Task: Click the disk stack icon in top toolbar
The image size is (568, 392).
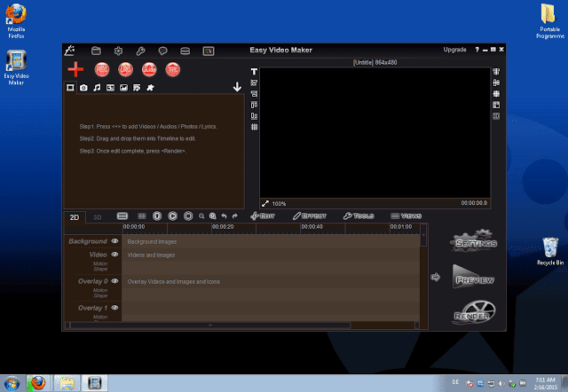Action: click(x=185, y=51)
